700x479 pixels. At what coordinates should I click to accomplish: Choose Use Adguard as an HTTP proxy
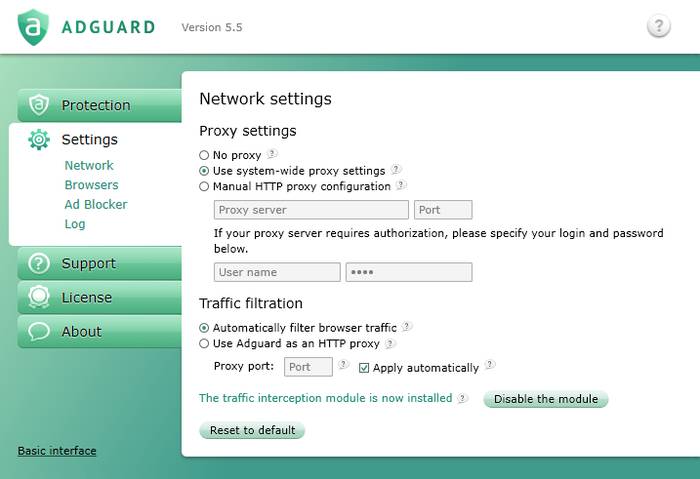pos(205,344)
